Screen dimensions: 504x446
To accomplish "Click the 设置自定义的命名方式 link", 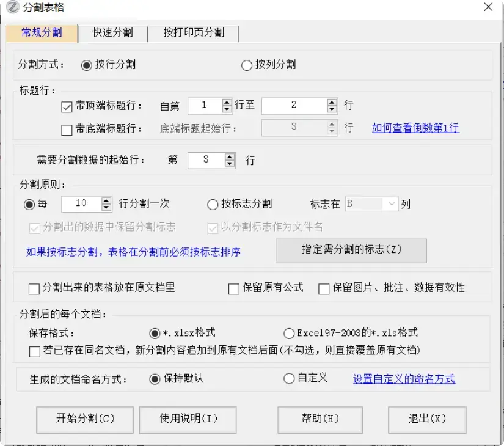I will coord(401,379).
